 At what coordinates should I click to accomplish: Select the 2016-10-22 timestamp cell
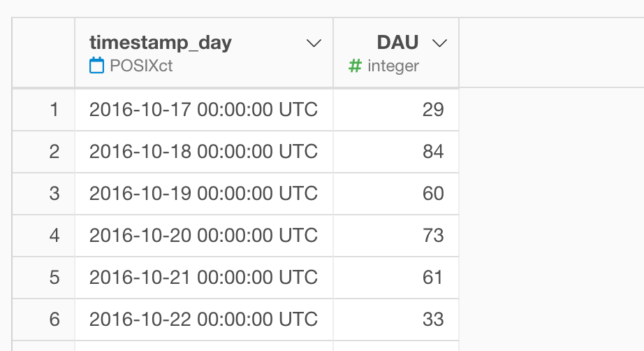(x=203, y=320)
